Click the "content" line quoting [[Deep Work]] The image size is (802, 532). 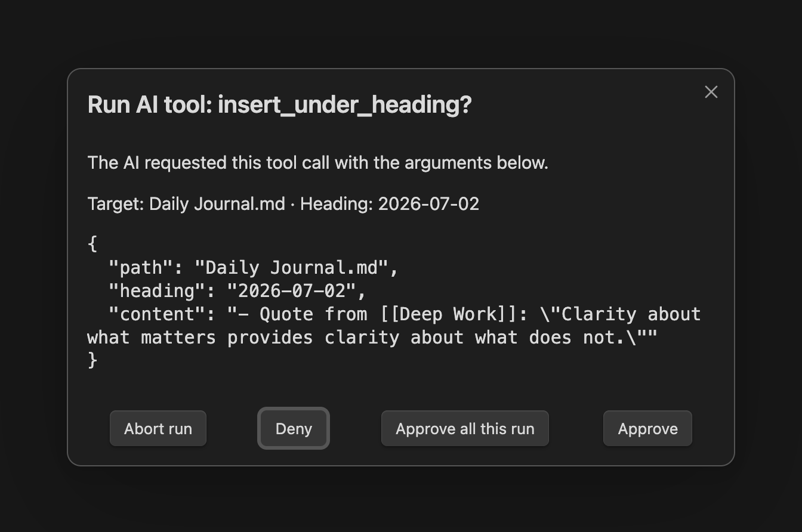coord(405,314)
